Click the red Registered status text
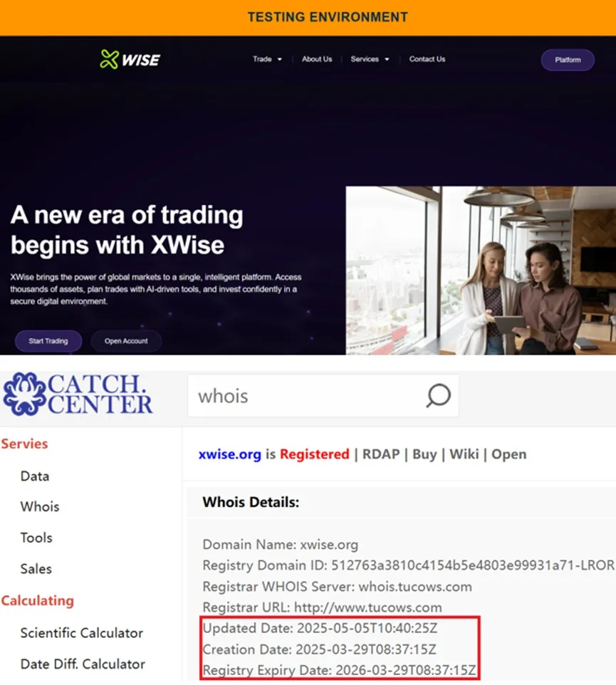The image size is (616, 685). click(x=315, y=454)
